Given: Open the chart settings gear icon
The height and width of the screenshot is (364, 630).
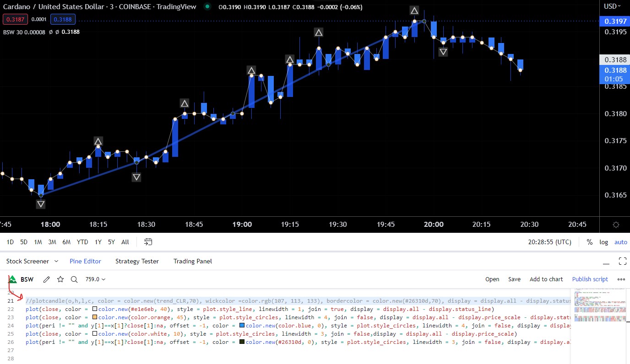Looking at the screenshot, I should [x=616, y=225].
